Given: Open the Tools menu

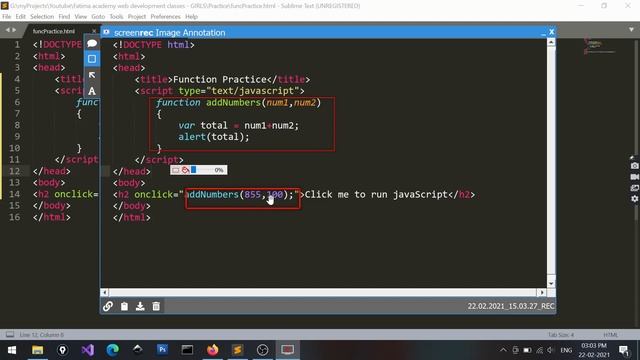Looking at the screenshot, I should (116, 17).
